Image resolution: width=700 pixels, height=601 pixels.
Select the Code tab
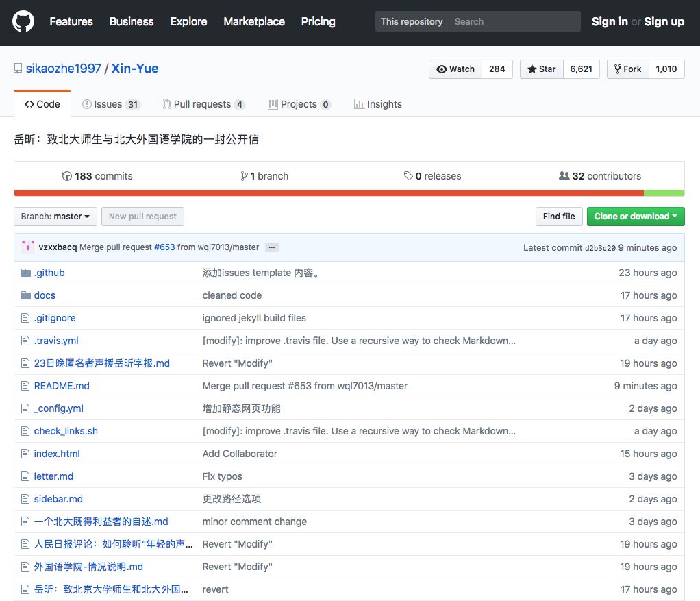(42, 104)
